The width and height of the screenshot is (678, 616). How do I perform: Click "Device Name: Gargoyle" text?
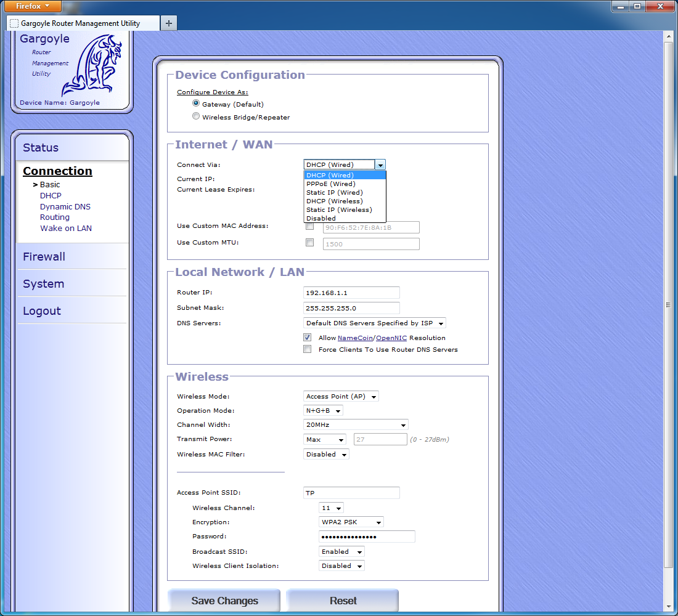coord(60,102)
